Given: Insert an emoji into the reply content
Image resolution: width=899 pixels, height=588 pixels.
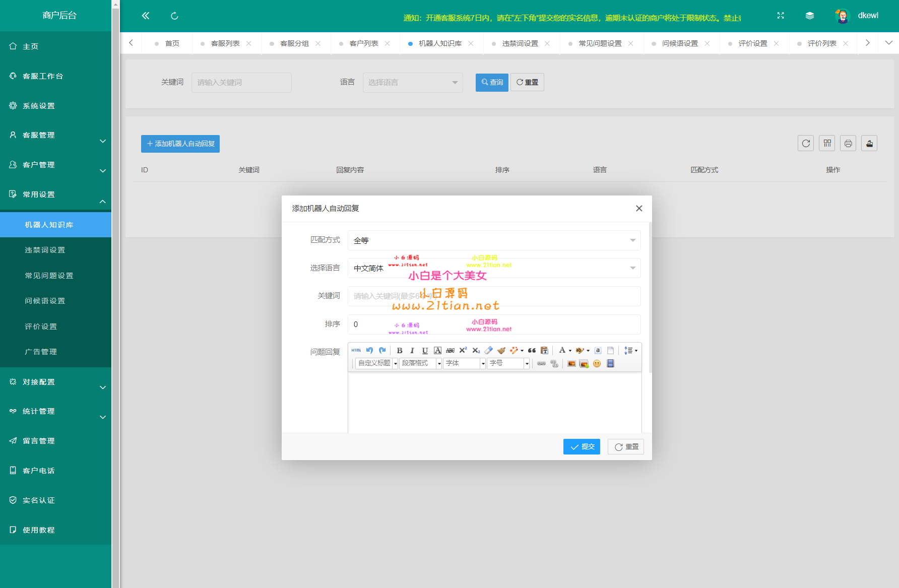Looking at the screenshot, I should tap(597, 363).
